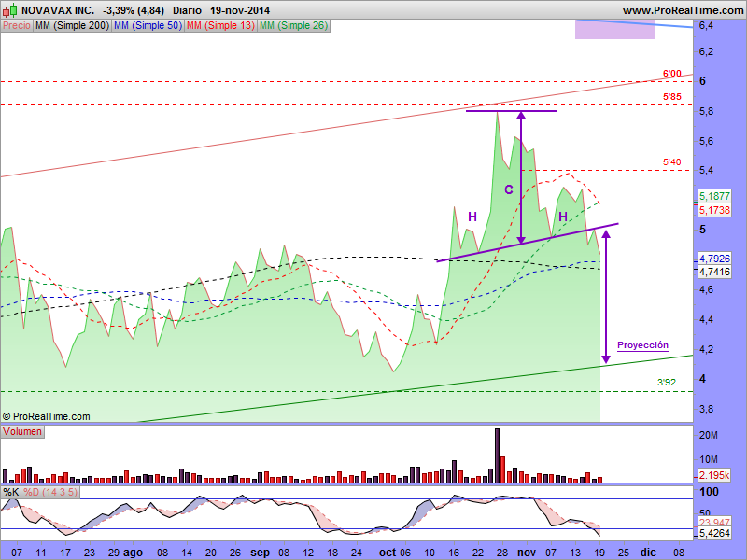Click the tallest volume bar in Volumen panel

pyautogui.click(x=497, y=455)
